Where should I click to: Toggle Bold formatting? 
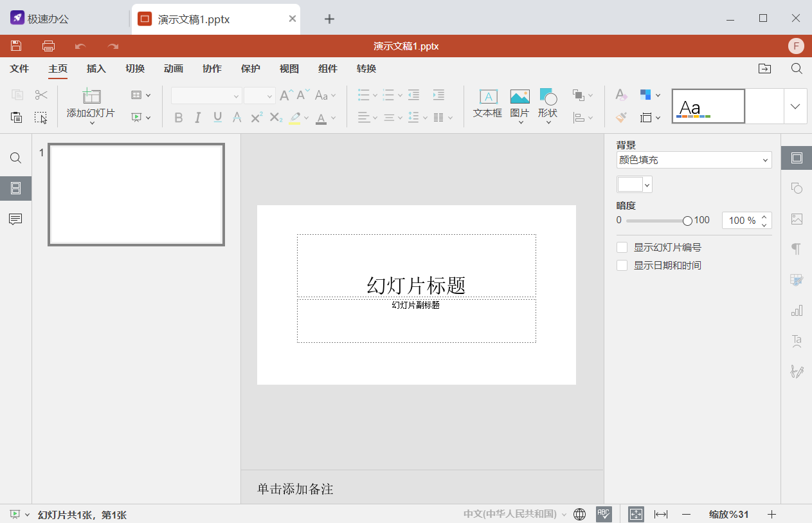(x=179, y=118)
